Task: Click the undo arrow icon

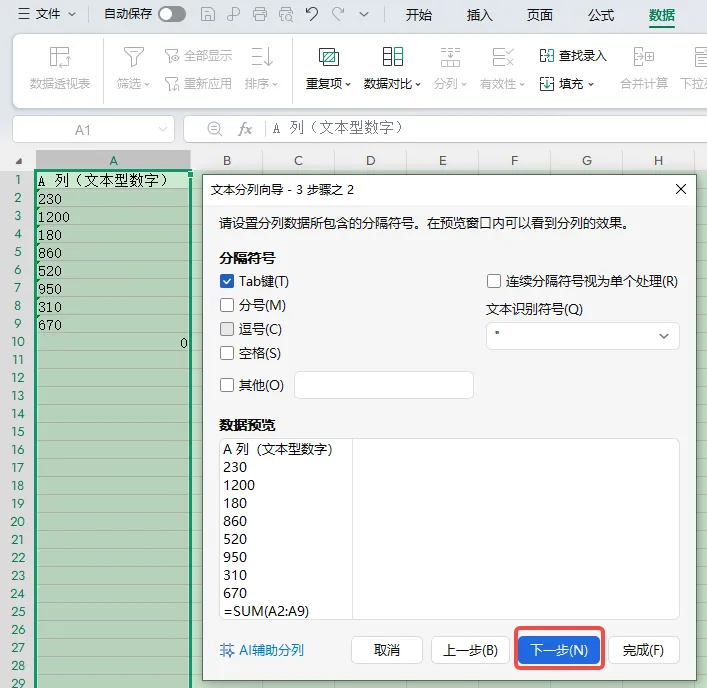Action: click(312, 14)
